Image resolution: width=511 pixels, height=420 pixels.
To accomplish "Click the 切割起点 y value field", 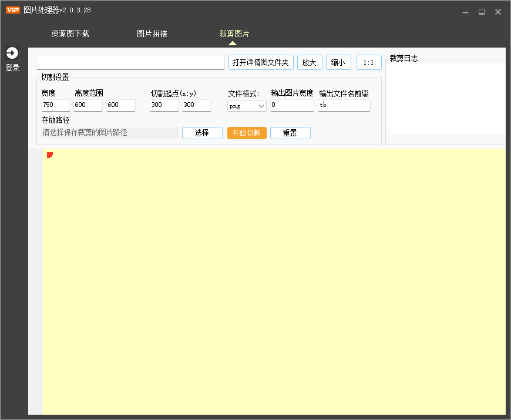I will click(x=197, y=105).
